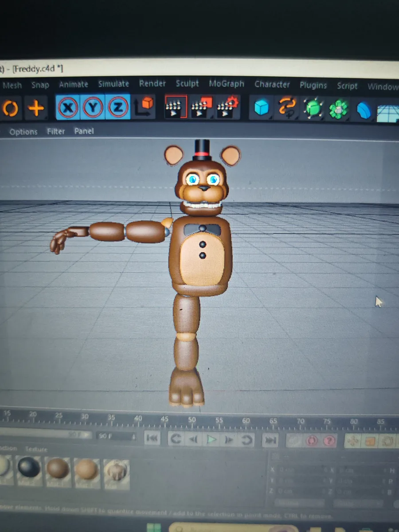Go to start of animation
Image resolution: width=399 pixels, height=532 pixels.
pyautogui.click(x=152, y=438)
